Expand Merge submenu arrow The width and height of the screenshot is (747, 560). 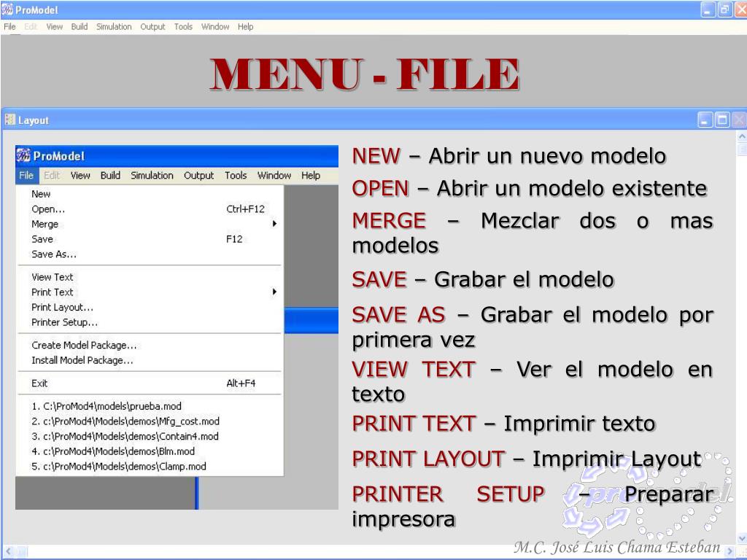pyautogui.click(x=274, y=223)
